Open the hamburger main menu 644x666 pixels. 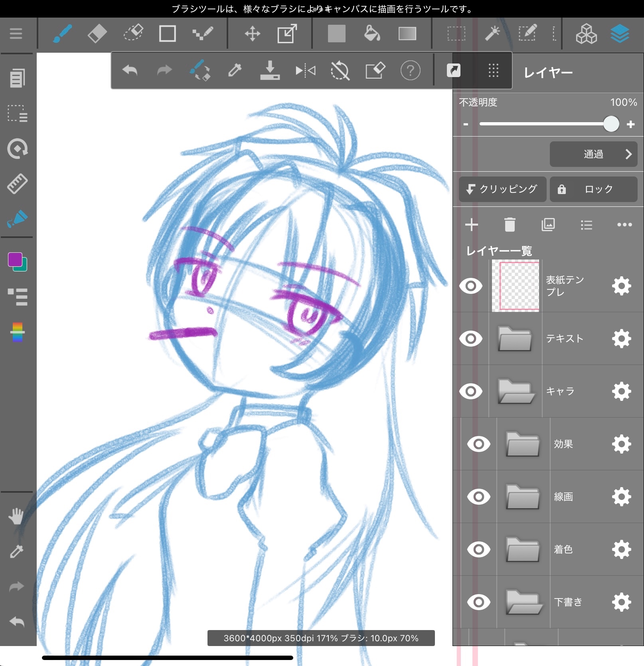(16, 34)
